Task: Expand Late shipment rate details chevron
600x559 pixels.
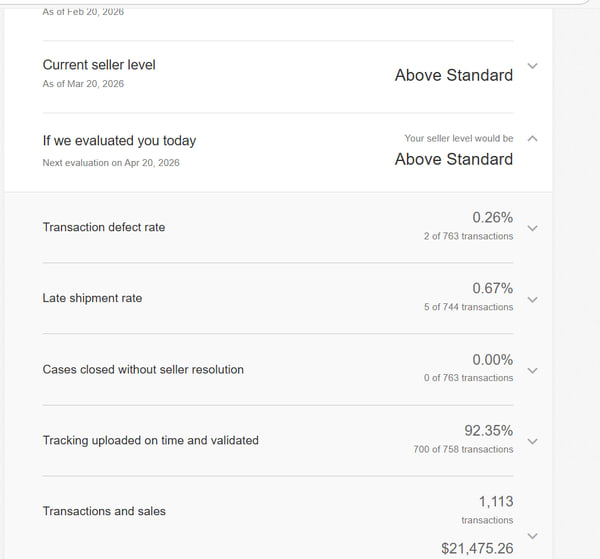Action: 533,300
